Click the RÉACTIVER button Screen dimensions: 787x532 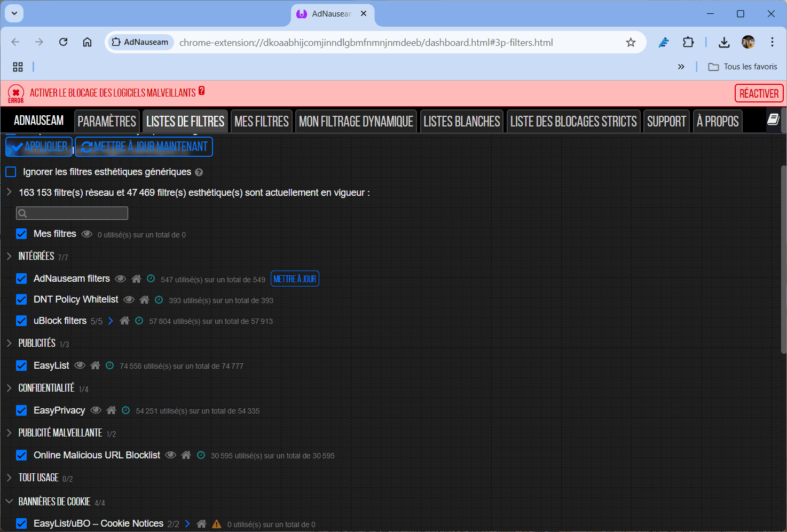(x=759, y=93)
